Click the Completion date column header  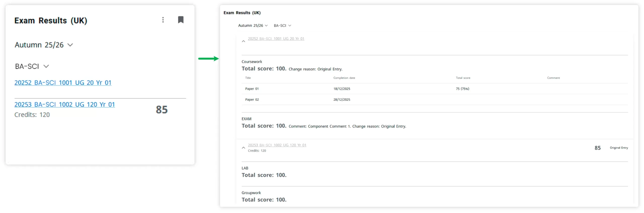tap(344, 78)
